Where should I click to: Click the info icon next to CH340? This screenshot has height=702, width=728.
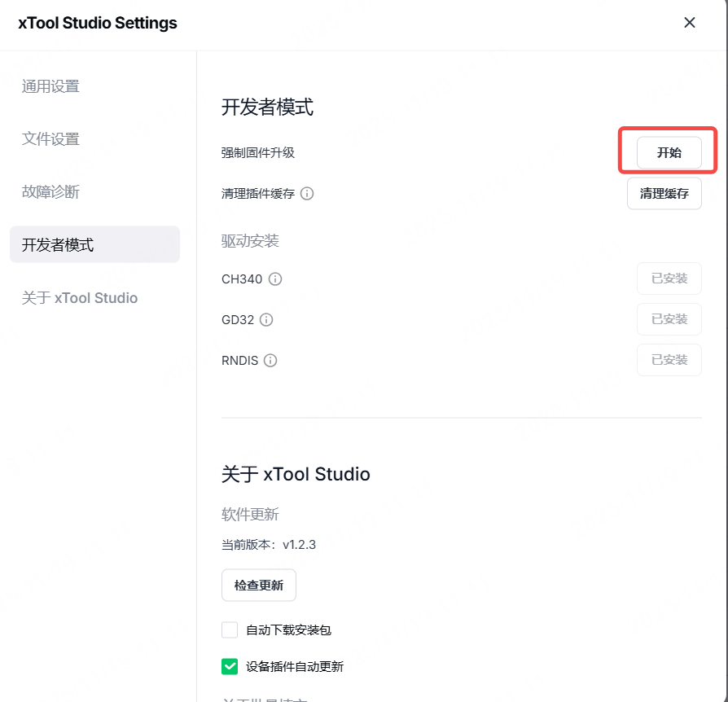point(275,279)
